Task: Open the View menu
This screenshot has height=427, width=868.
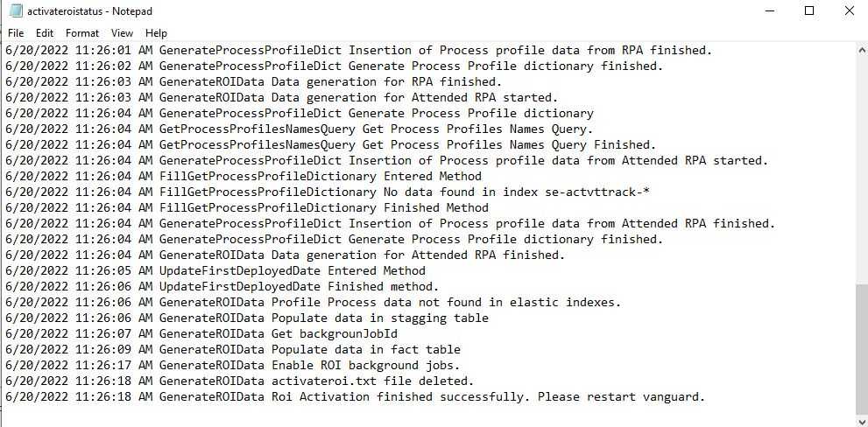Action: pos(123,33)
